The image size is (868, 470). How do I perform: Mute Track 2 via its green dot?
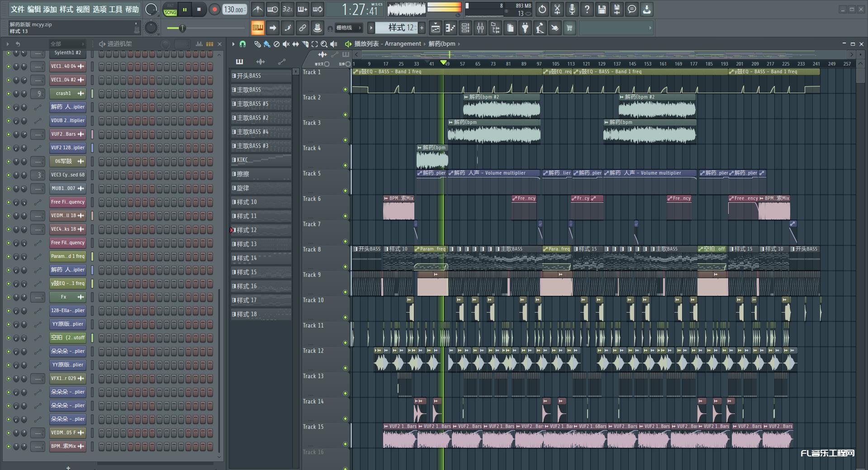(345, 114)
